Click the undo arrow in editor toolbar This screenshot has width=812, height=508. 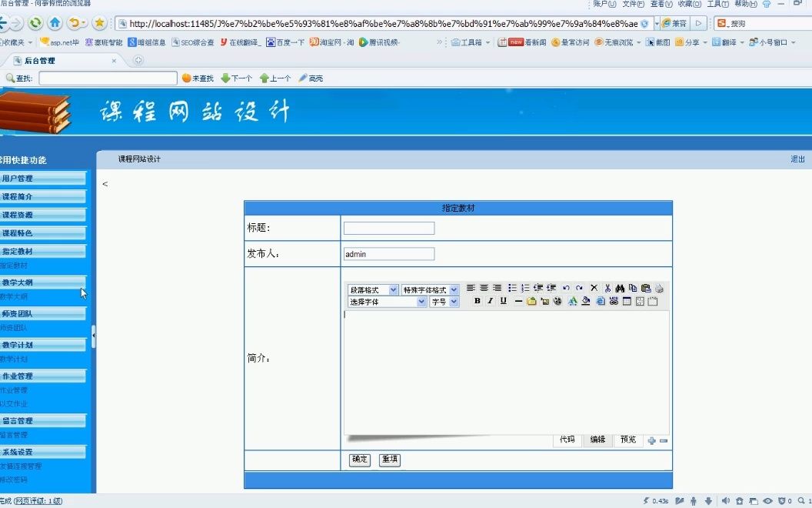(x=566, y=288)
